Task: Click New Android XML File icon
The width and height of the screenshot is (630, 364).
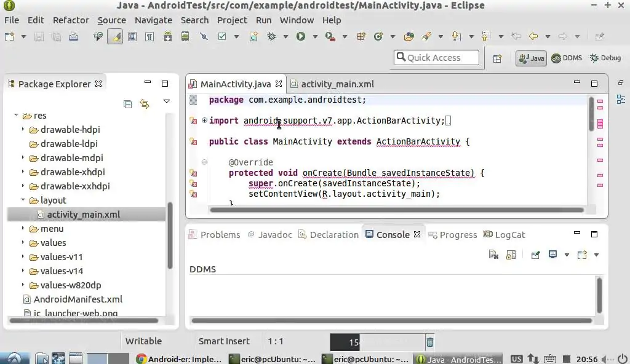Action: [253, 36]
